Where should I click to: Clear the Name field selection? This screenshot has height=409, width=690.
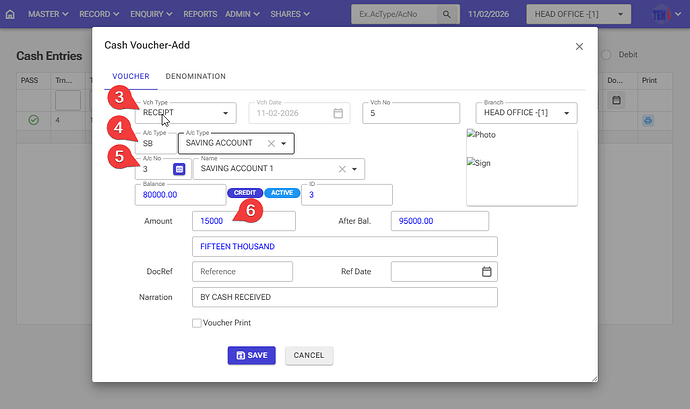(x=342, y=169)
